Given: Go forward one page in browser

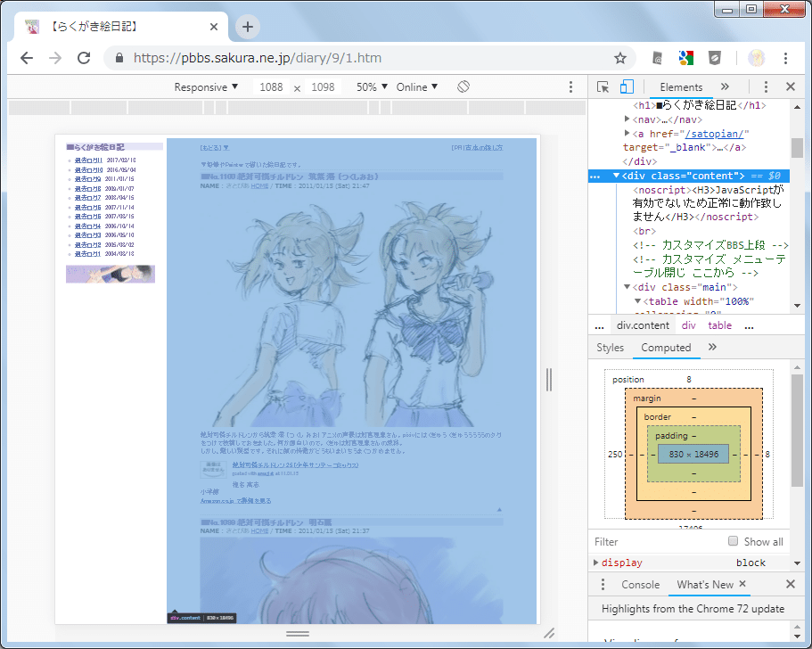Looking at the screenshot, I should [x=55, y=58].
